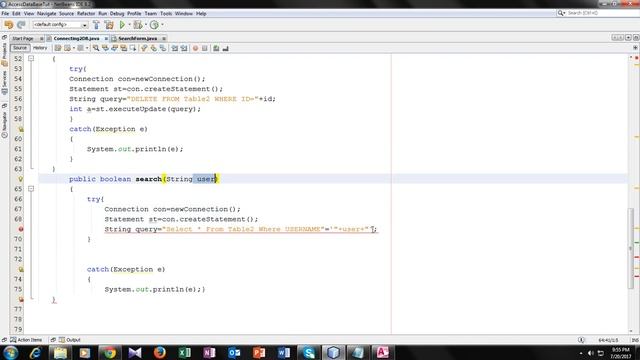Toggle Rectangular Selection editor icon
Viewport: 640px width, 360px height.
pos(133,48)
